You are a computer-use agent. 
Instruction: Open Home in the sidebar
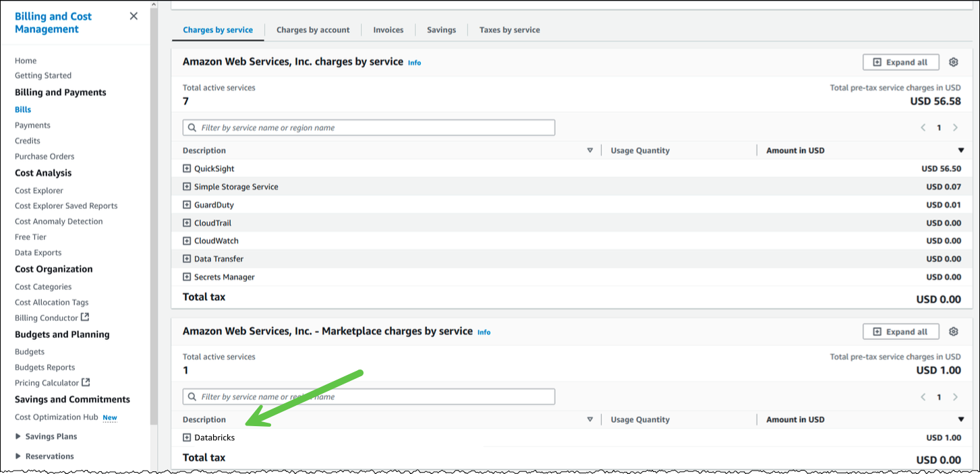coord(26,61)
